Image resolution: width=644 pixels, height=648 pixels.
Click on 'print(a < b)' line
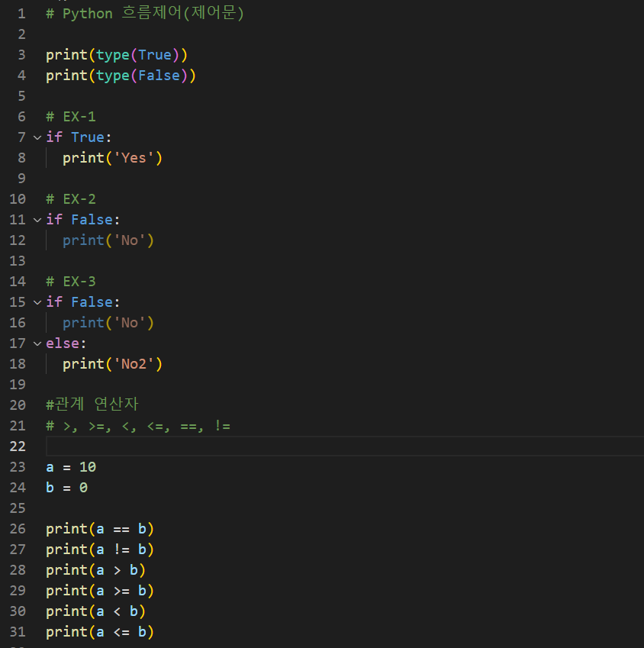coord(96,611)
